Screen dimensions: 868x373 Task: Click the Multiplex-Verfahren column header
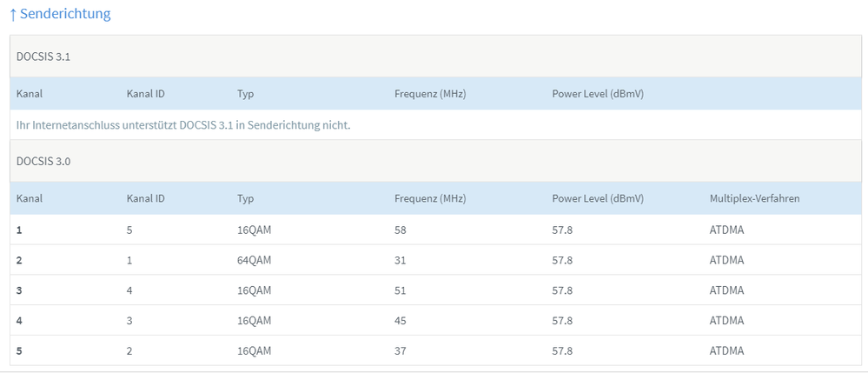(754, 198)
